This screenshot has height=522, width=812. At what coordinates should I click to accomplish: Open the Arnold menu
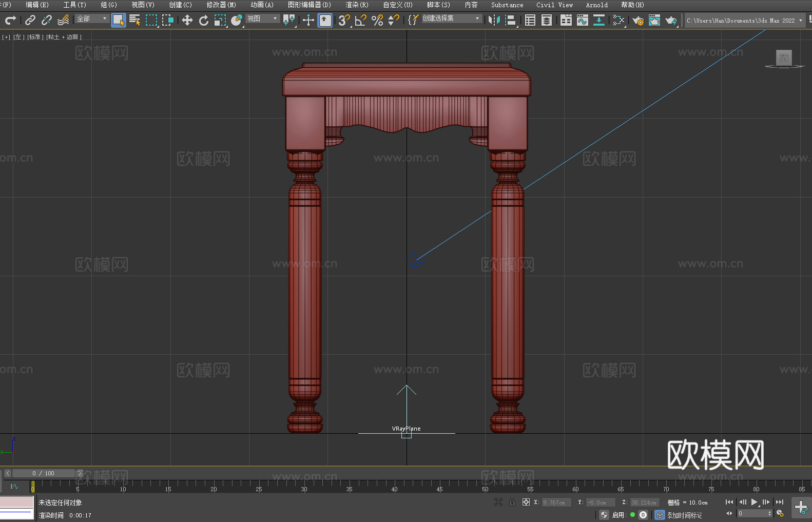pos(596,5)
